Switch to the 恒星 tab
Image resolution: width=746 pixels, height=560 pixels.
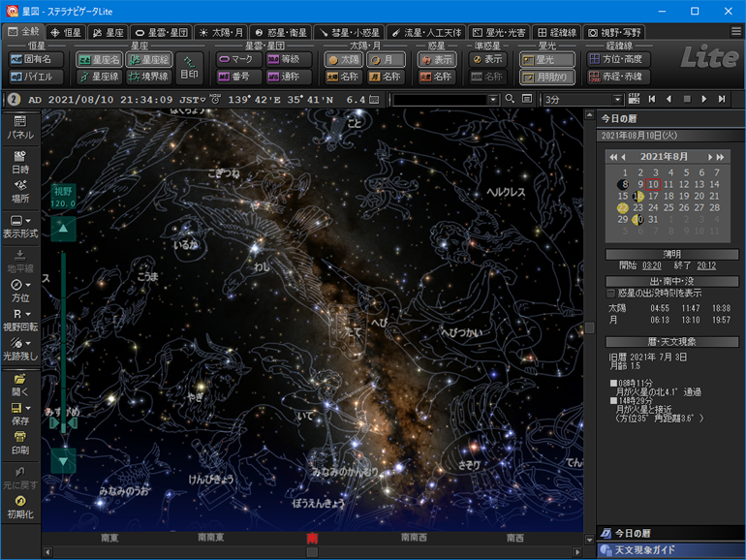66,32
